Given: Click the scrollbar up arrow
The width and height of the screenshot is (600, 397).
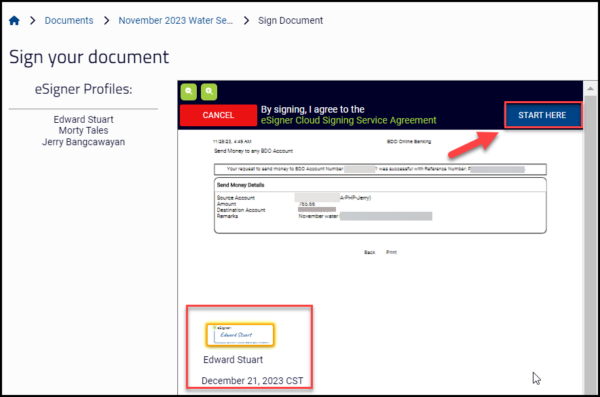Looking at the screenshot, I should coord(590,89).
